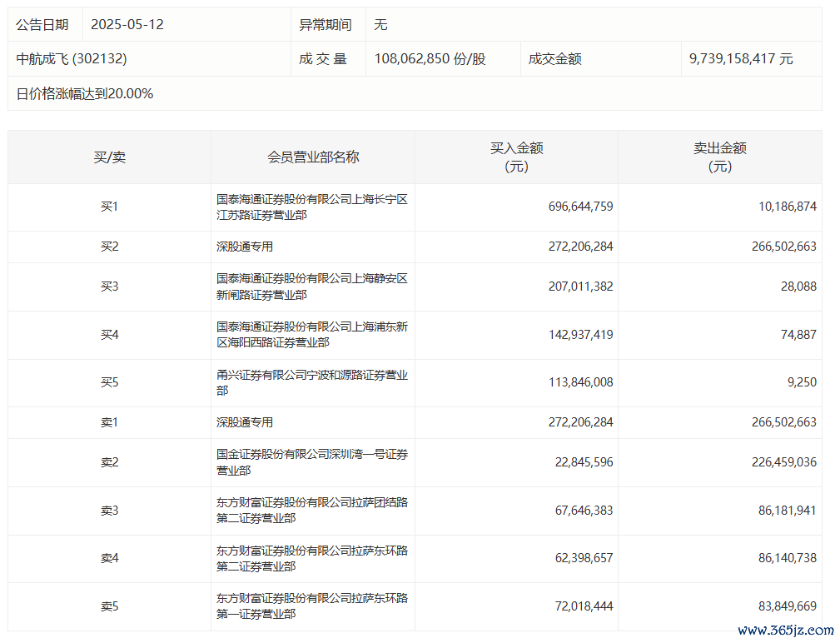This screenshot has height=643, width=840.
Task: Select sell amount 226,459,036
Action: coord(784,462)
